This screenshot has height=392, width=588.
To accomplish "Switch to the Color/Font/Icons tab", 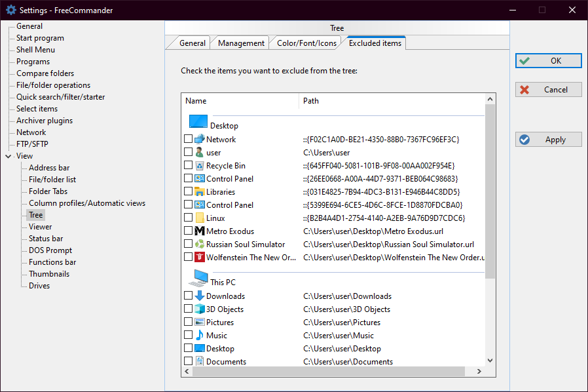I will point(306,43).
